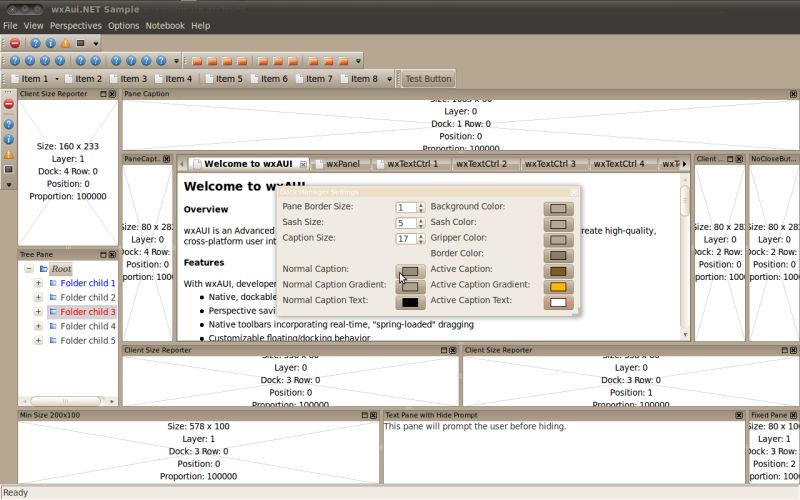
Task: Open overflow arrow of vertical left toolbar
Action: pos(9,185)
